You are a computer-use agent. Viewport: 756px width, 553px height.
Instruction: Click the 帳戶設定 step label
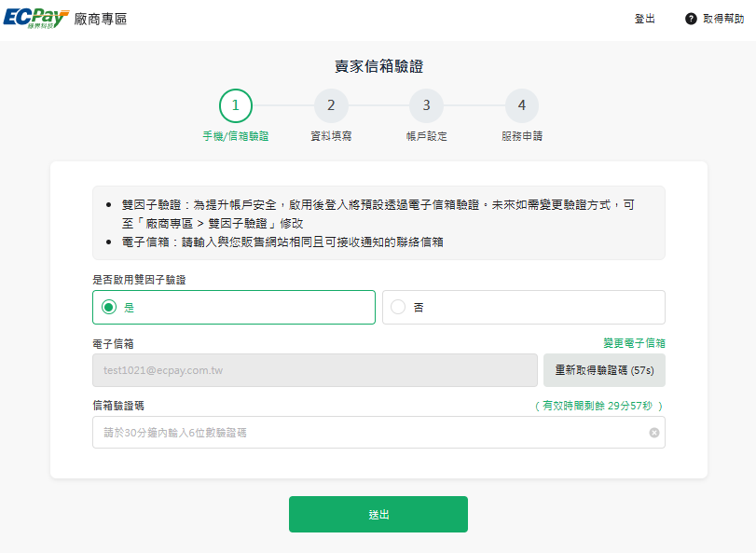426,136
